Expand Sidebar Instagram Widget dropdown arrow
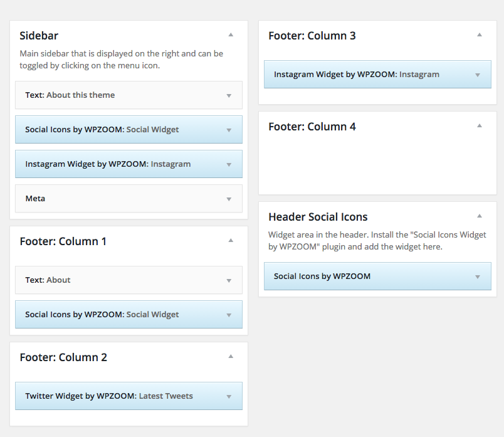This screenshot has width=504, height=437. click(229, 164)
